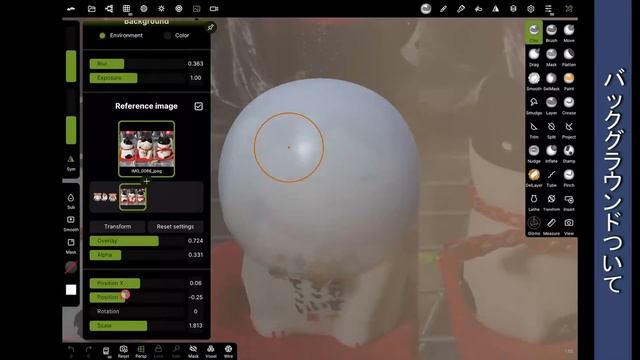Screen dimensions: 640x360
Task: Select the IMG_0066.jpeg reference thumbnail
Action: pyautogui.click(x=147, y=149)
